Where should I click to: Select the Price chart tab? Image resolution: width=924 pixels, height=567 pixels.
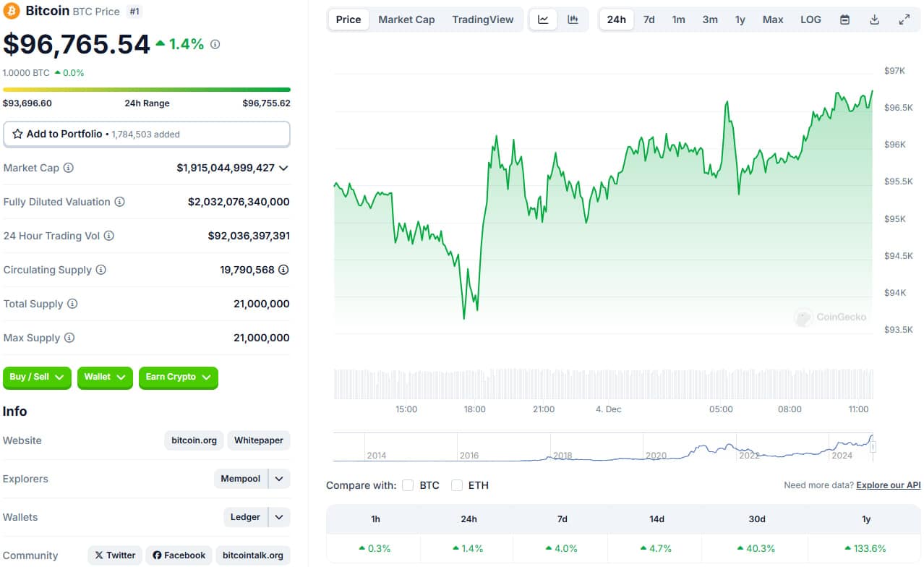[x=348, y=20]
